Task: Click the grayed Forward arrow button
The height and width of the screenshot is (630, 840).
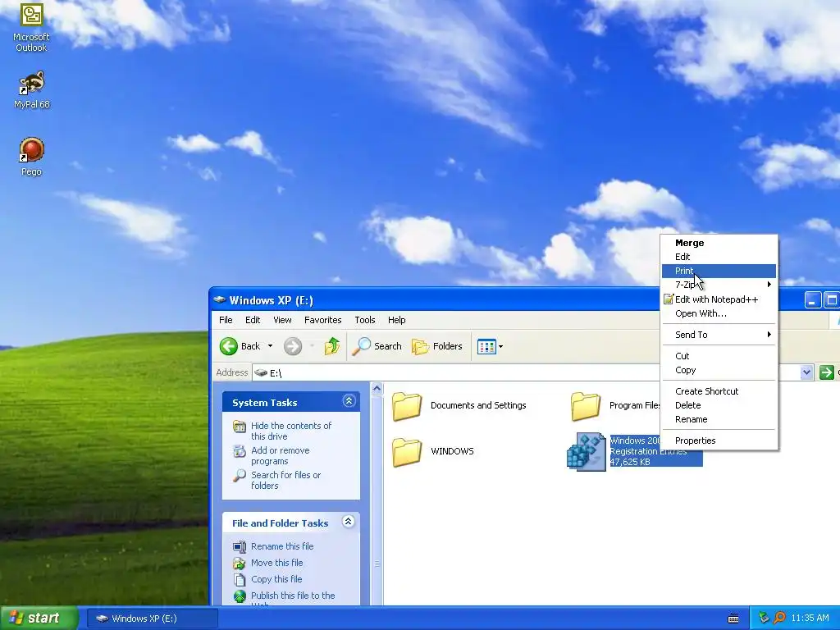Action: (x=293, y=346)
